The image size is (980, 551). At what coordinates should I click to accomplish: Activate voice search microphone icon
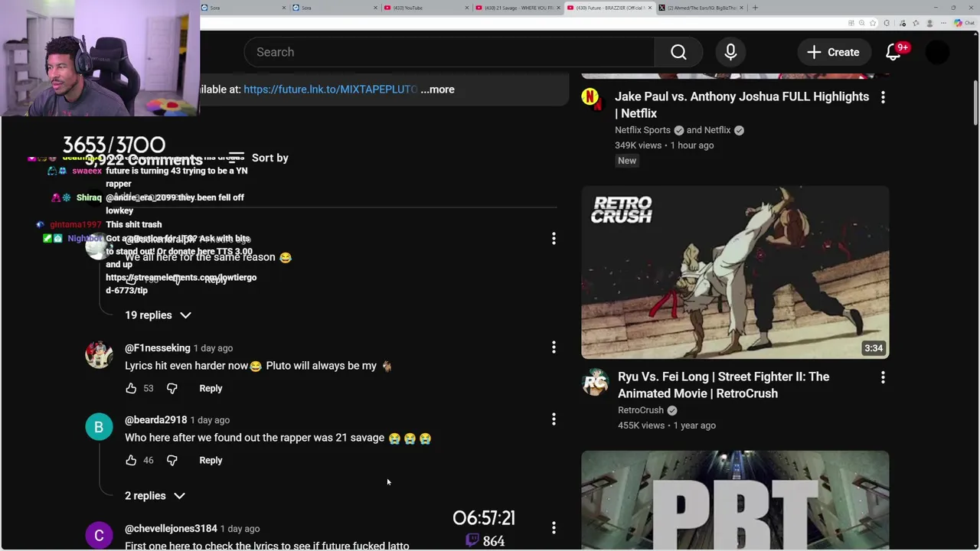pyautogui.click(x=730, y=52)
